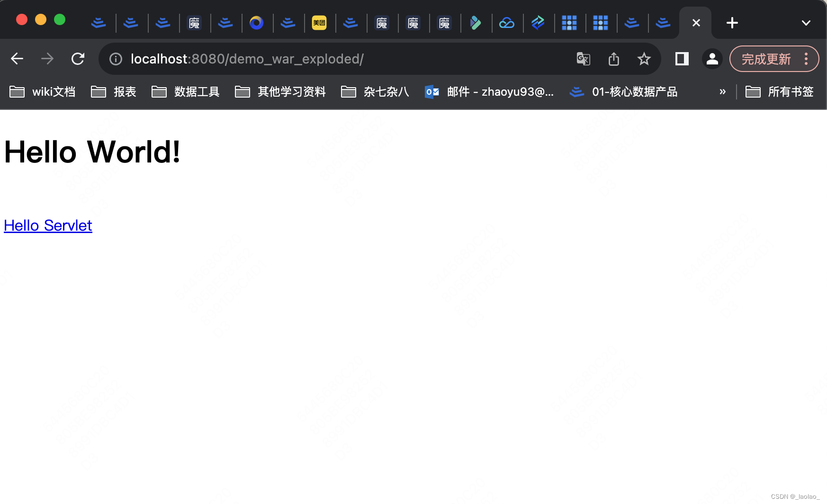
Task: Share this page via the share icon
Action: point(614,59)
